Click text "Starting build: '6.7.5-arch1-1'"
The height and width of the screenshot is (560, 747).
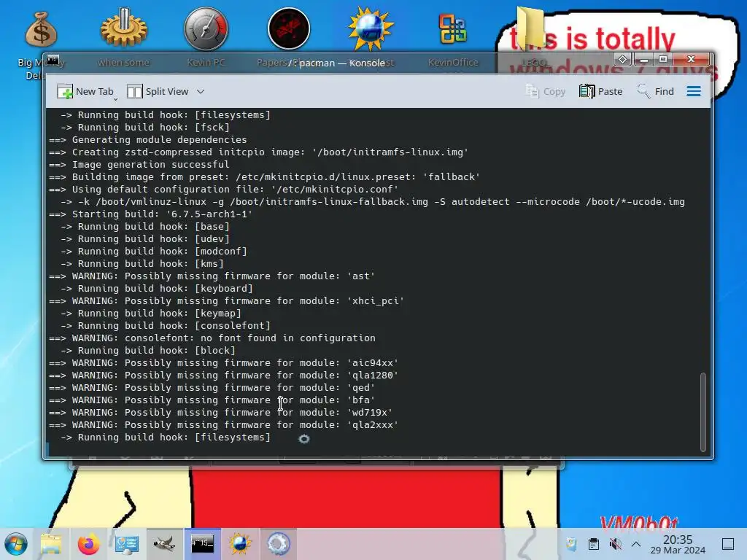(x=162, y=214)
